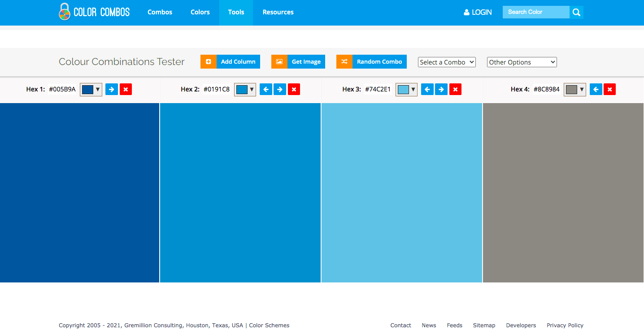Open the Combos menu
This screenshot has width=644, height=334.
point(160,12)
